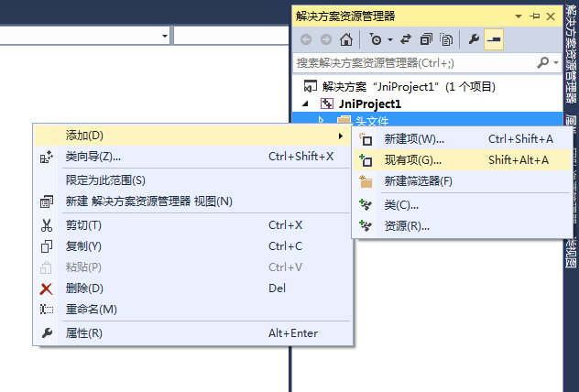The image size is (579, 392).
Task: Click the add class icon in submenu
Action: point(366,205)
